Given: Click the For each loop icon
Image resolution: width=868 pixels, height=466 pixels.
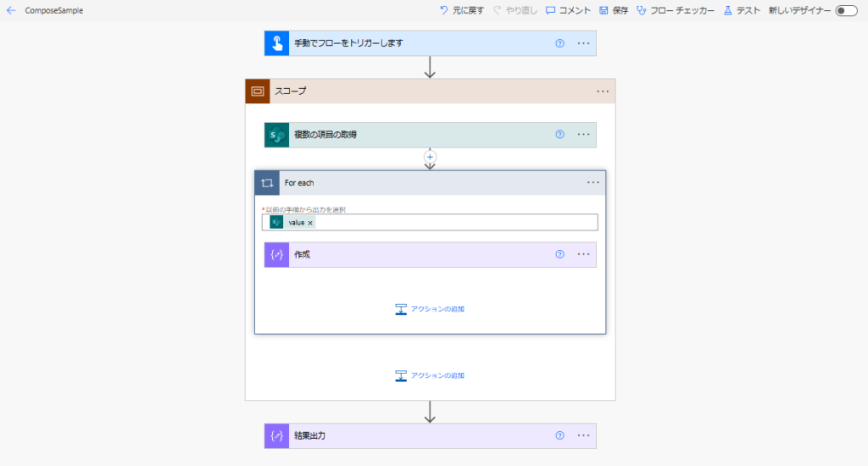Looking at the screenshot, I should click(267, 183).
